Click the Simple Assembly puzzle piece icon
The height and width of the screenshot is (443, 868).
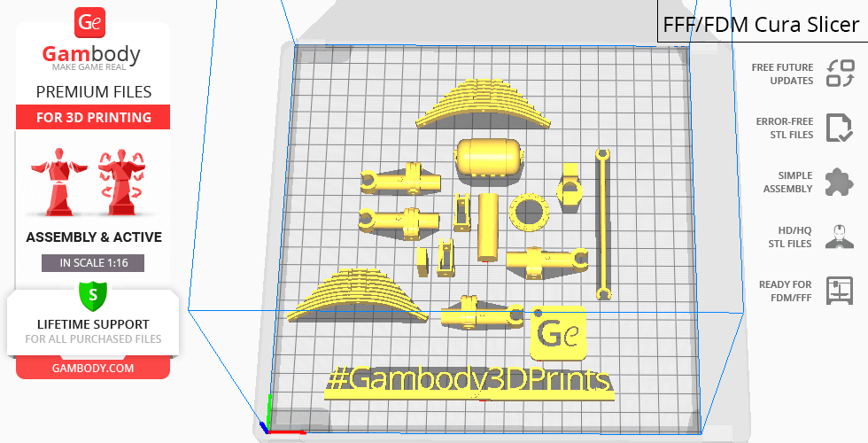click(x=838, y=182)
